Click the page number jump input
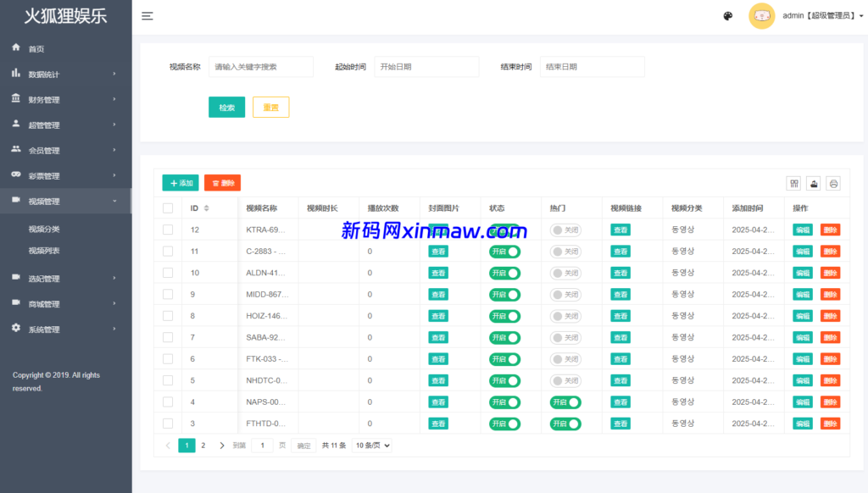The image size is (868, 493). [x=263, y=446]
